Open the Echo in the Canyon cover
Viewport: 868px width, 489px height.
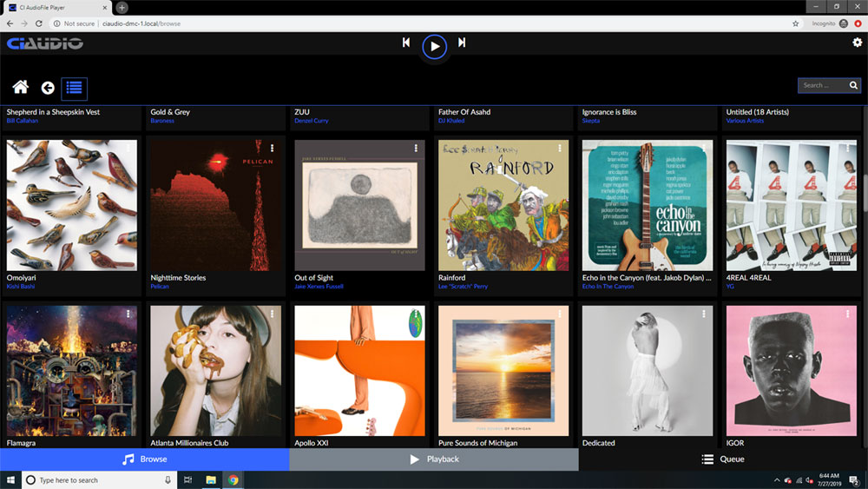point(648,205)
